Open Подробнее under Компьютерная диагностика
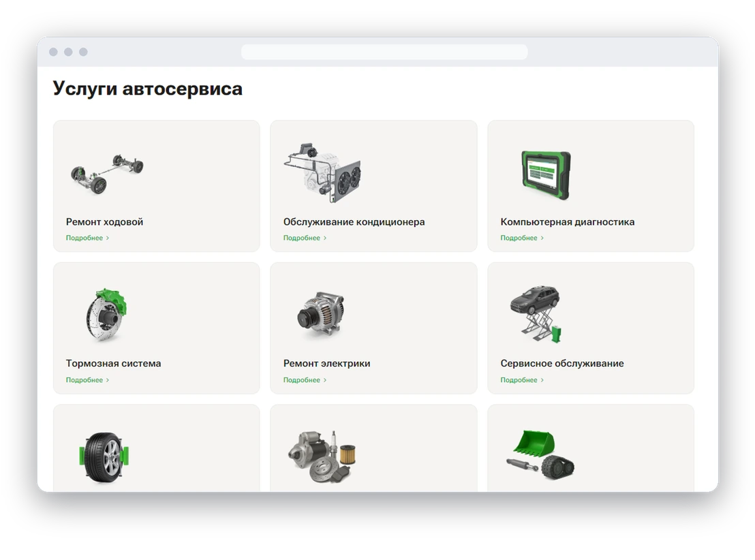The width and height of the screenshot is (755, 560). click(x=522, y=238)
